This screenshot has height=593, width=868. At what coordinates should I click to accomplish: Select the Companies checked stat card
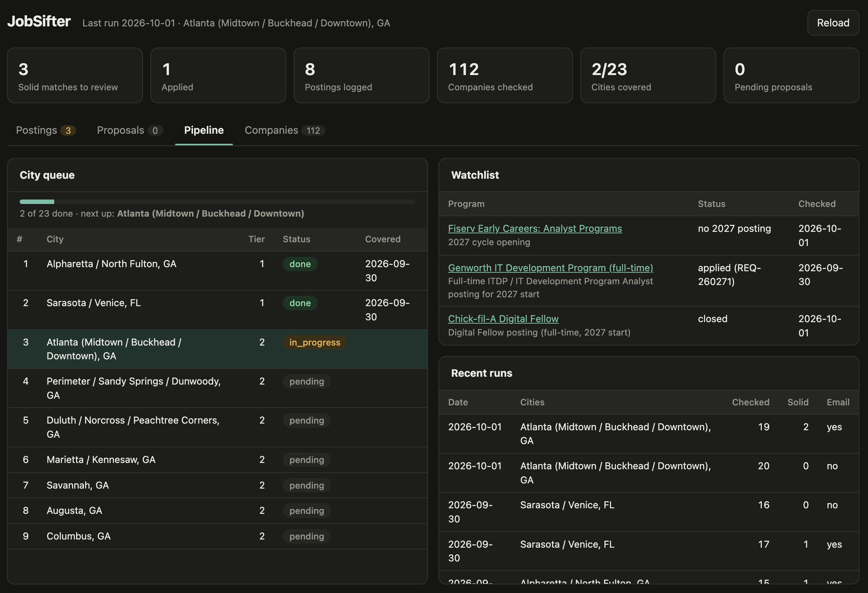[x=505, y=75]
